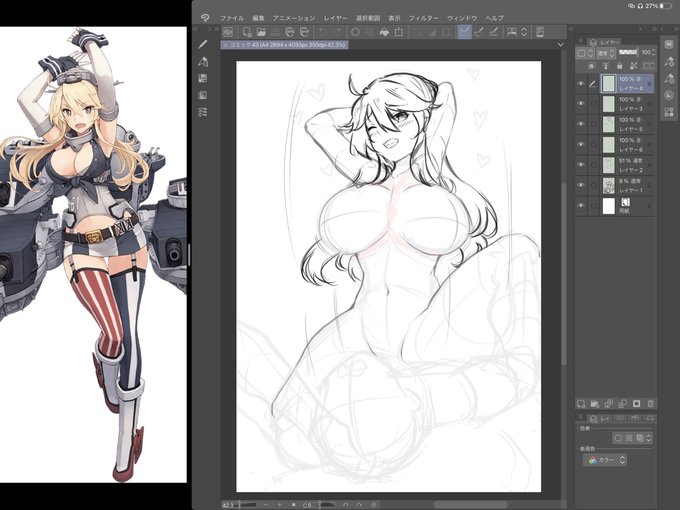Click the Tone effect dotted icon
680x510 pixels.
pyautogui.click(x=629, y=438)
